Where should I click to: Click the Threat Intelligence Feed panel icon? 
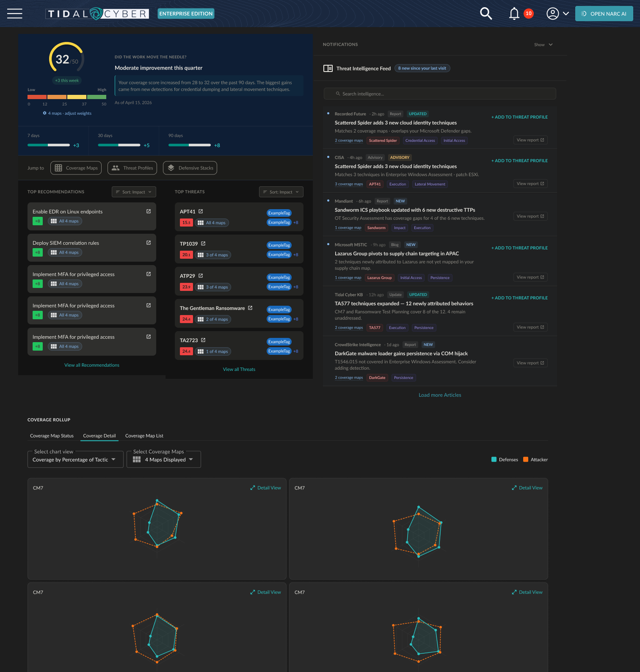(x=328, y=68)
